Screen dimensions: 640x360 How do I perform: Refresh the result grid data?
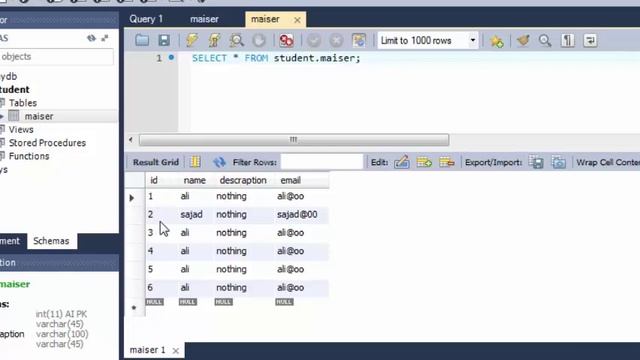pyautogui.click(x=219, y=162)
